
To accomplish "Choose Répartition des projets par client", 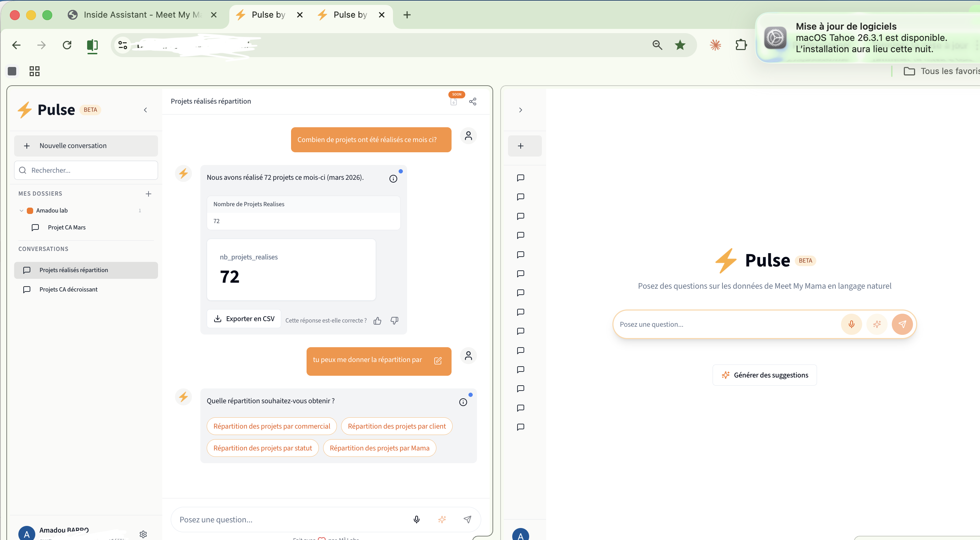I will [x=397, y=427].
